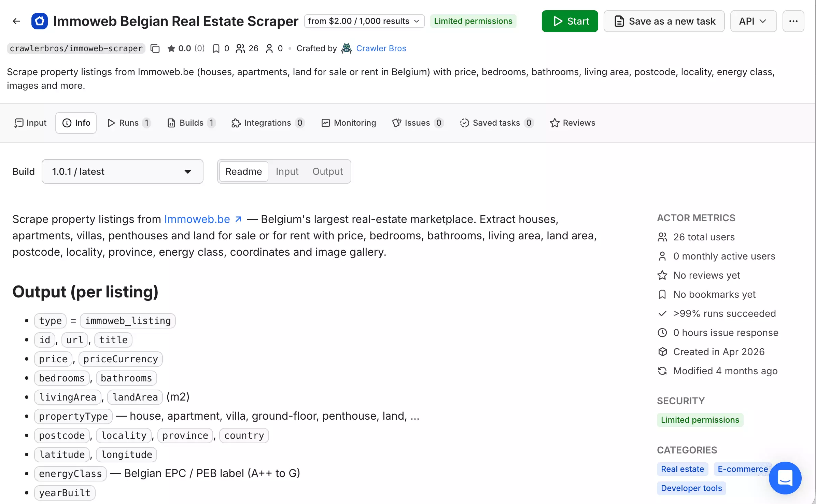Click the Limited permissions badge in header
The width and height of the screenshot is (816, 504).
(x=473, y=21)
